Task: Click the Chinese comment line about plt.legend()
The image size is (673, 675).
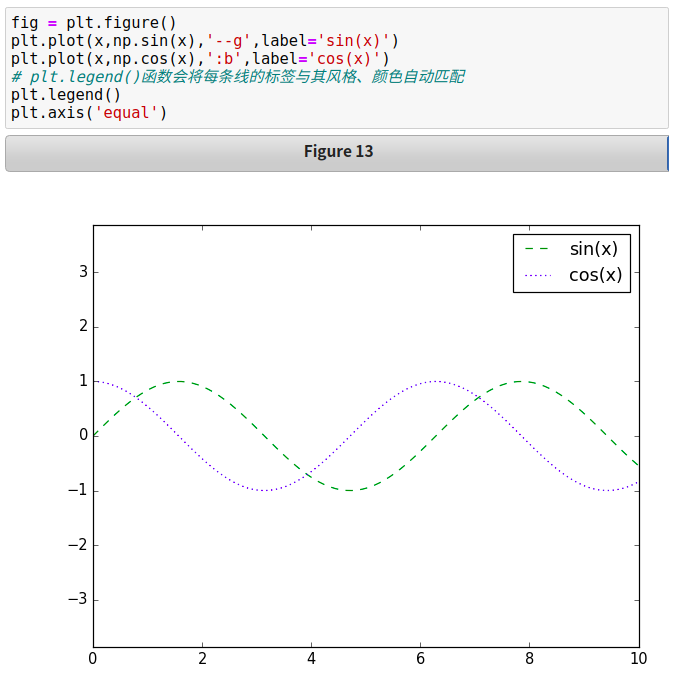Action: click(x=238, y=77)
